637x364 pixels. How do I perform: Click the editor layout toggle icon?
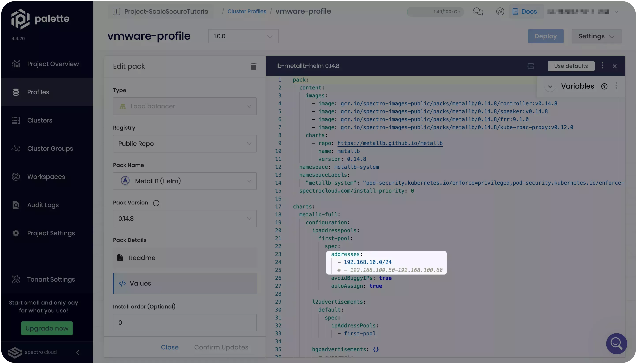(530, 66)
